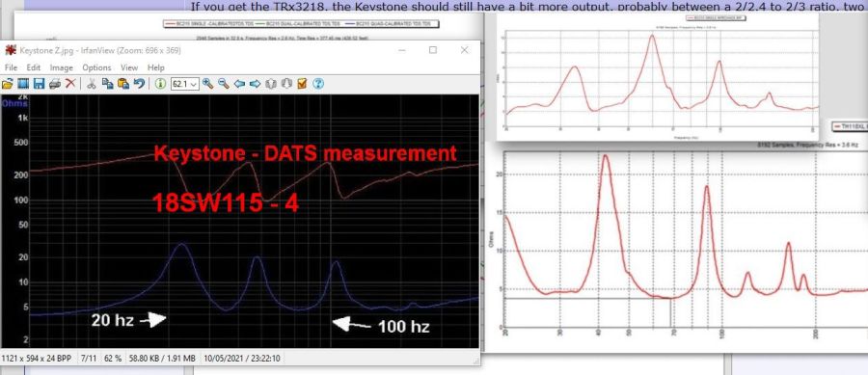Click the upper-right impedance graph thumbnail

[x=657, y=77]
